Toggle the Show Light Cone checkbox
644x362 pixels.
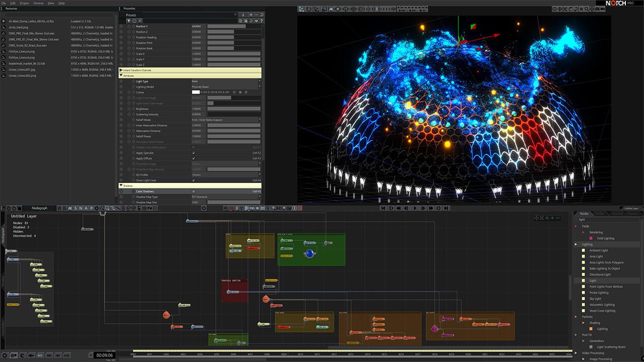pos(194,180)
